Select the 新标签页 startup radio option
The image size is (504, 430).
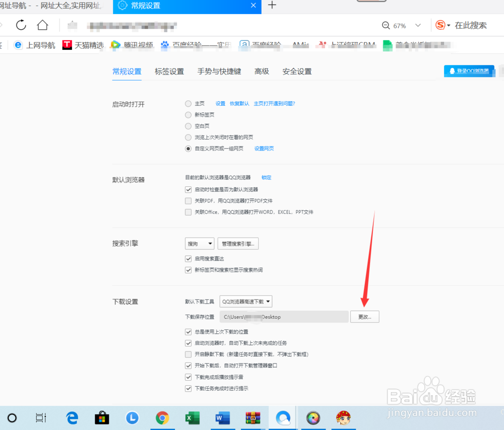tap(188, 115)
